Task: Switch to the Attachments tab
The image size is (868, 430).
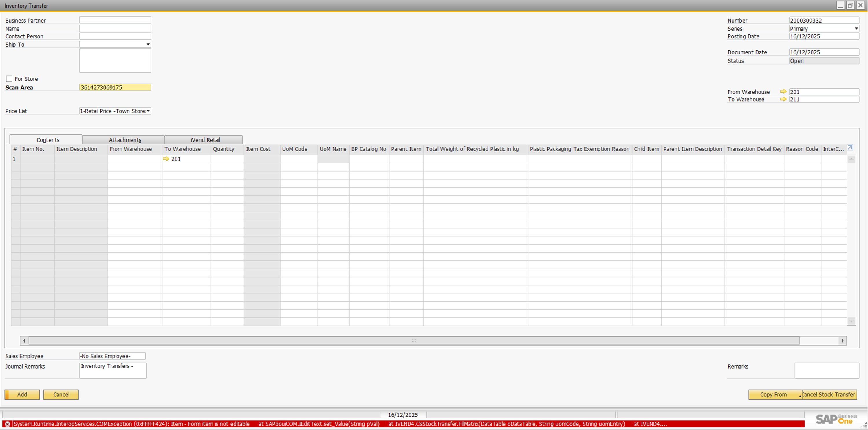Action: click(125, 140)
